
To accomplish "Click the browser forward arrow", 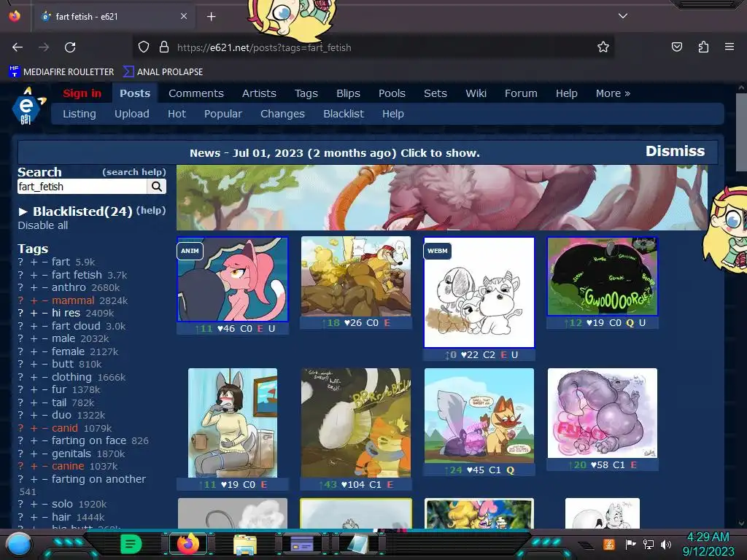I will [x=44, y=47].
